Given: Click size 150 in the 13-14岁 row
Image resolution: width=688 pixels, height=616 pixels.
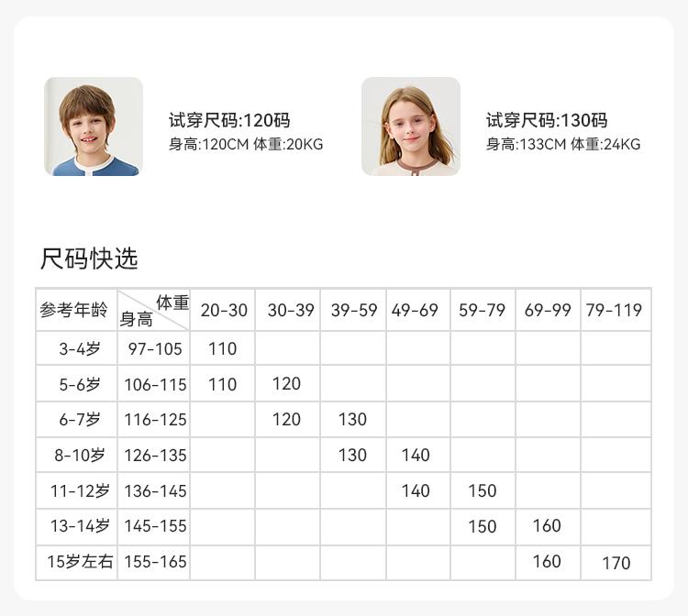Looking at the screenshot, I should [483, 526].
